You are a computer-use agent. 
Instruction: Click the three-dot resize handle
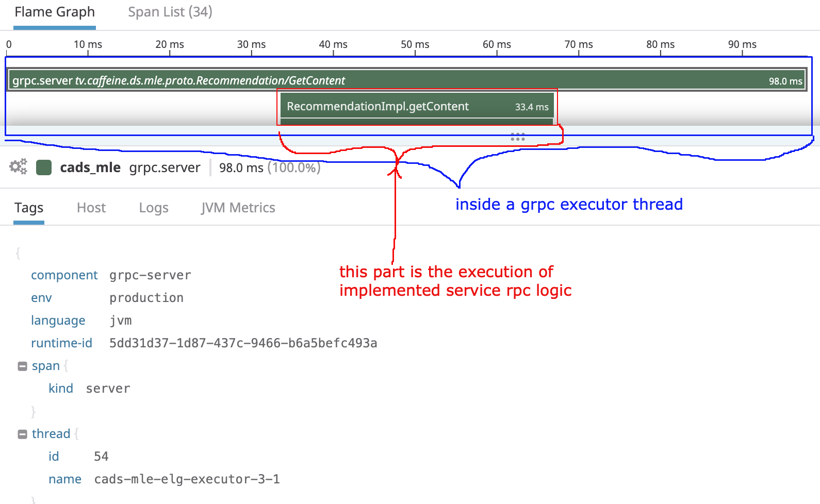tap(518, 137)
